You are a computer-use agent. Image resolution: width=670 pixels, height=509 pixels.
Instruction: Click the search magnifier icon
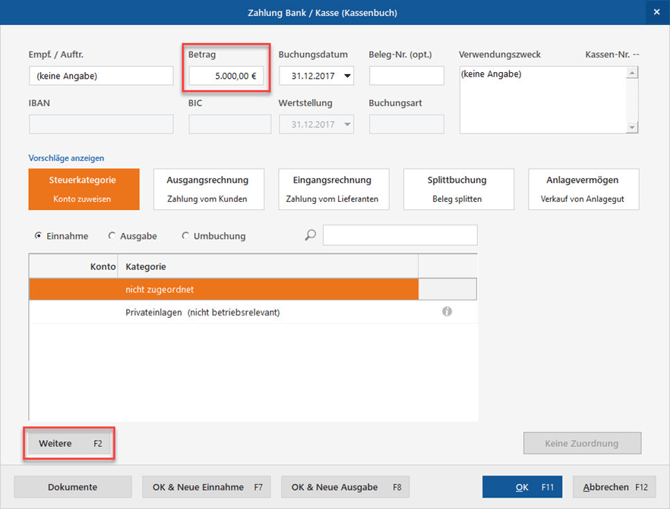[x=311, y=235]
